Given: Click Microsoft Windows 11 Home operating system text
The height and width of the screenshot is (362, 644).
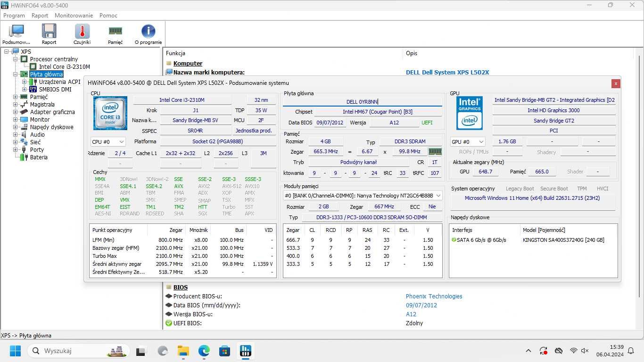Looking at the screenshot, I should (532, 198).
